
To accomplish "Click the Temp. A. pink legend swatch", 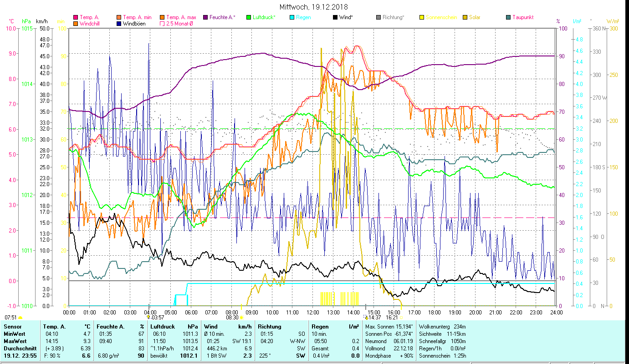I will (76, 18).
